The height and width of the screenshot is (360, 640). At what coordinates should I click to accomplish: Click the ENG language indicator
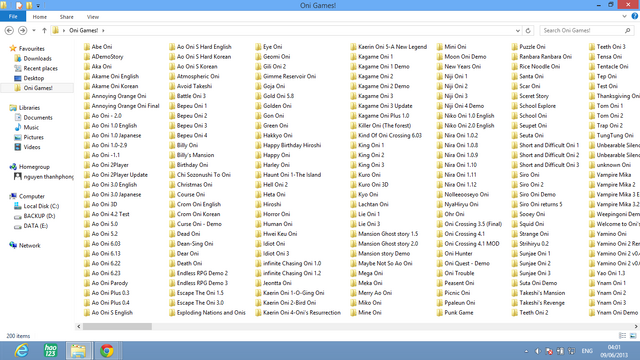[x=587, y=351]
